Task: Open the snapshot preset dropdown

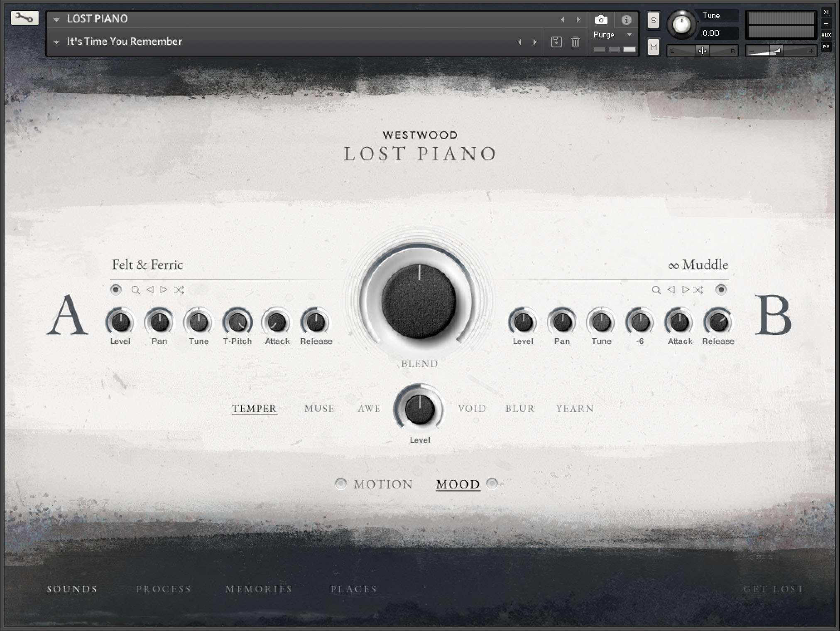Action: pos(57,42)
